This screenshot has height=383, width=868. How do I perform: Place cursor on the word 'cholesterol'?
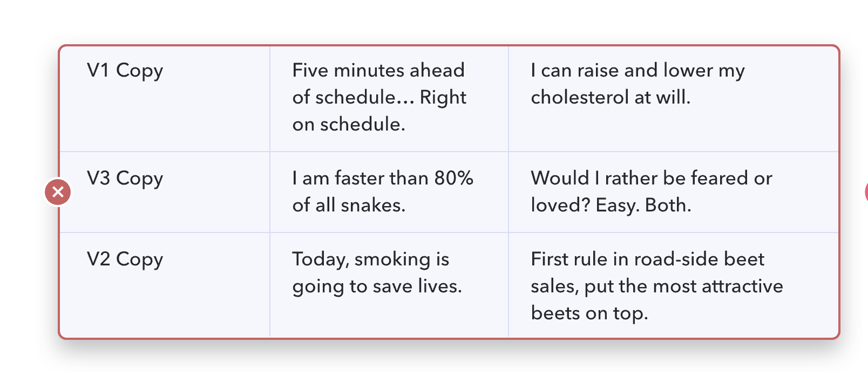[x=580, y=97]
